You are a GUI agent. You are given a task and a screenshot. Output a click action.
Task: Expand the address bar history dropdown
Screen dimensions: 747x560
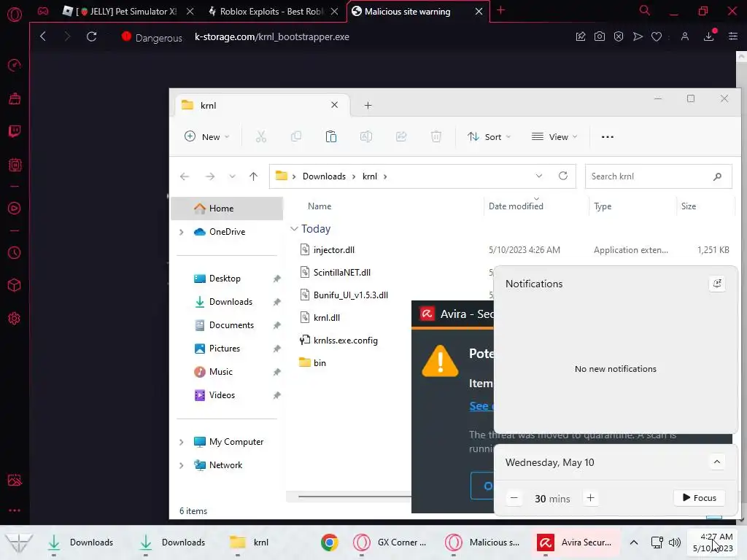539,176
